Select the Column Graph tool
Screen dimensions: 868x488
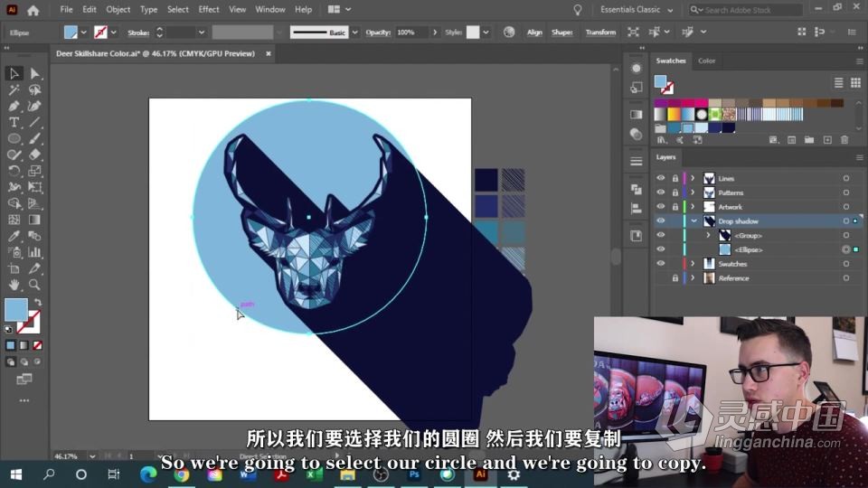(x=34, y=252)
